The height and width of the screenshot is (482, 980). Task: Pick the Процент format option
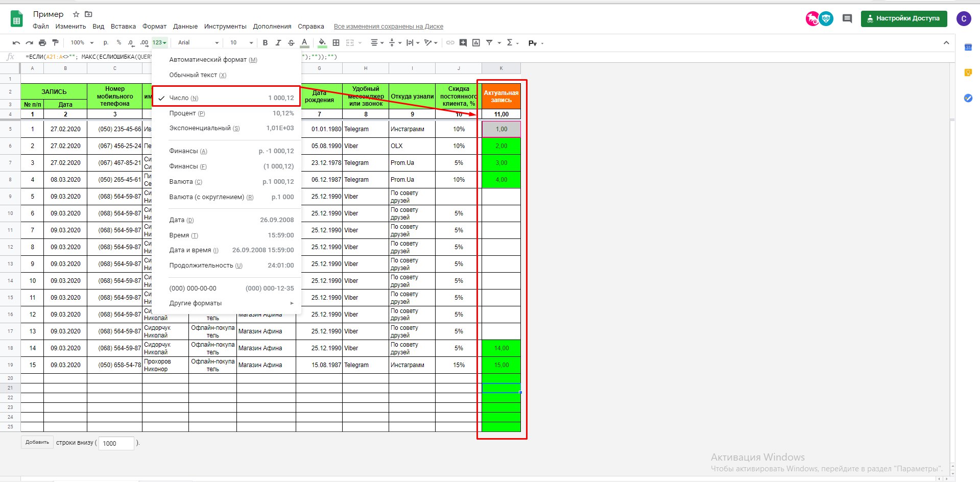click(x=227, y=113)
